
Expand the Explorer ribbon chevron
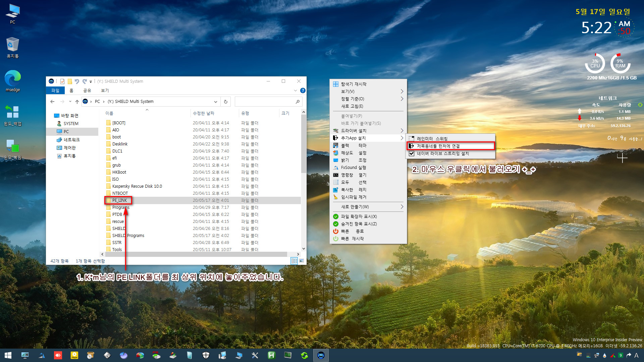pos(295,90)
